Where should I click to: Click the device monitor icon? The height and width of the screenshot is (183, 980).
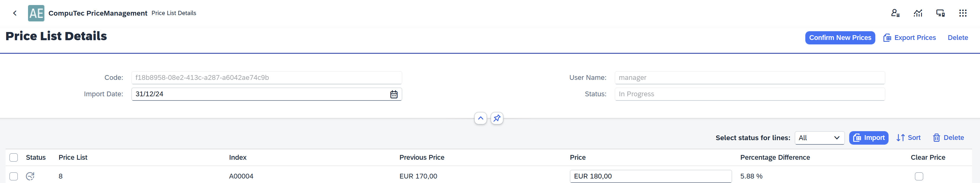pyautogui.click(x=940, y=13)
